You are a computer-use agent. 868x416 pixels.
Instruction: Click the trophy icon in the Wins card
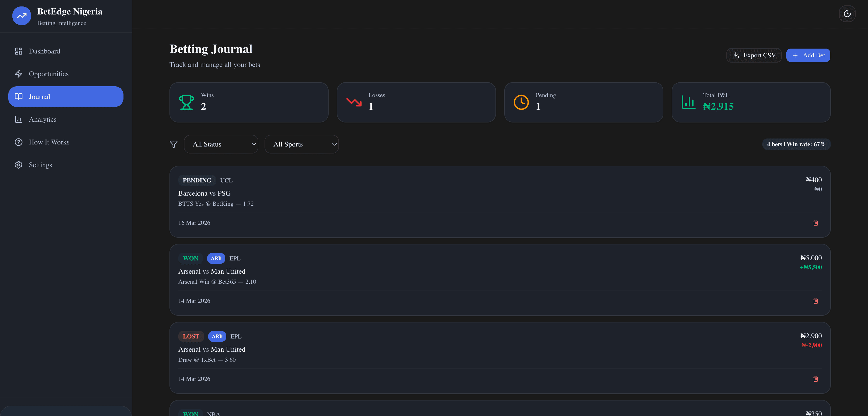tap(186, 102)
